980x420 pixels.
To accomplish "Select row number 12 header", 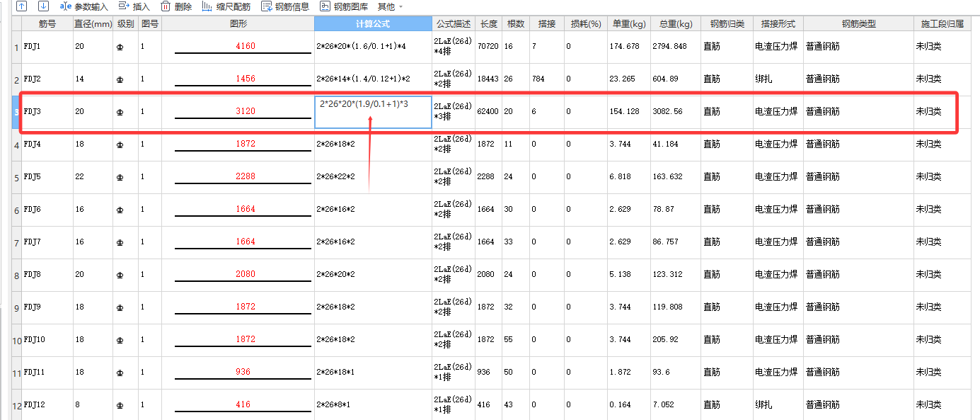I will point(16,405).
